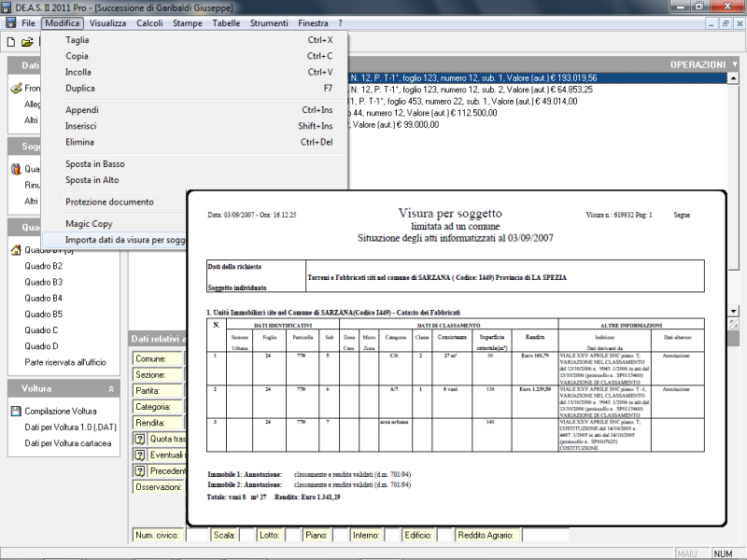Select Quadro B4 in sidebar

43,298
